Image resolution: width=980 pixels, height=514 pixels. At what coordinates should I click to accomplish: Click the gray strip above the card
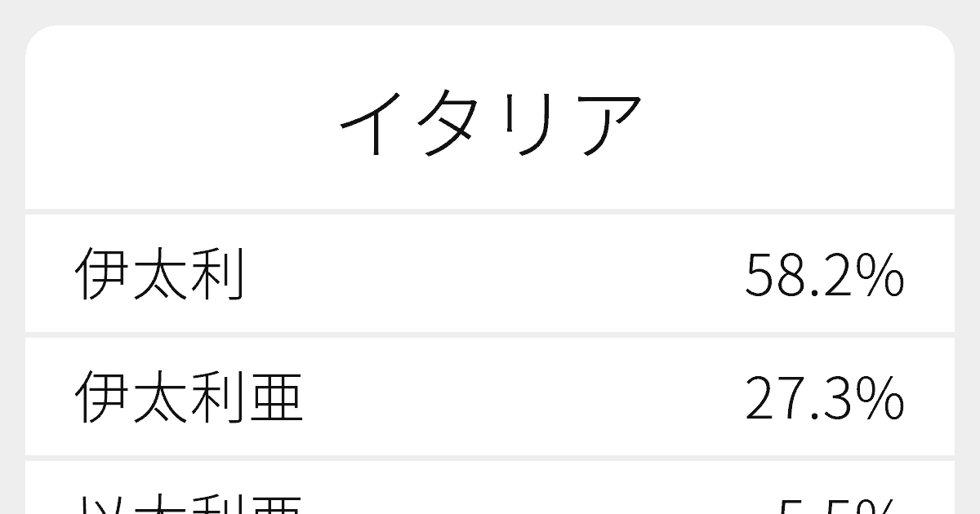pyautogui.click(x=490, y=11)
